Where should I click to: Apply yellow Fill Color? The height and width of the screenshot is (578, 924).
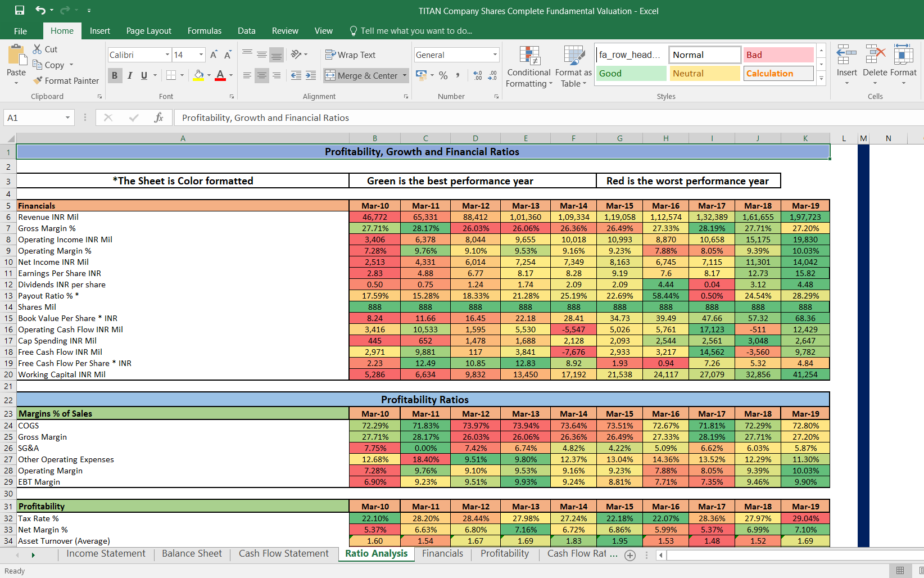(x=198, y=75)
